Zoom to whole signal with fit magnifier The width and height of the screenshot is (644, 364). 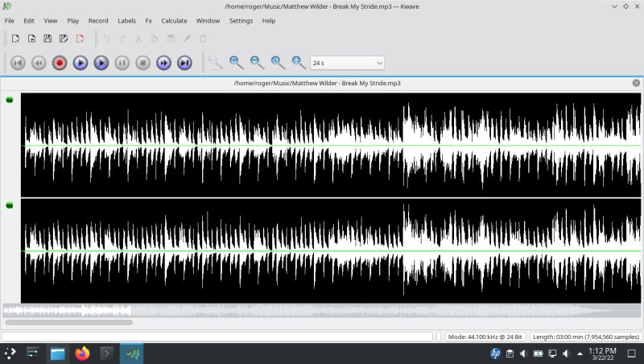click(299, 63)
